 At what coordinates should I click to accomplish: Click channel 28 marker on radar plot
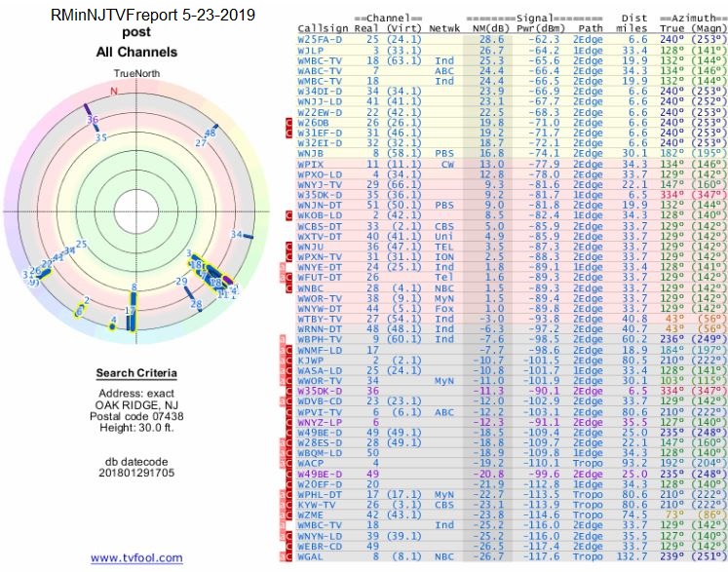(x=196, y=303)
